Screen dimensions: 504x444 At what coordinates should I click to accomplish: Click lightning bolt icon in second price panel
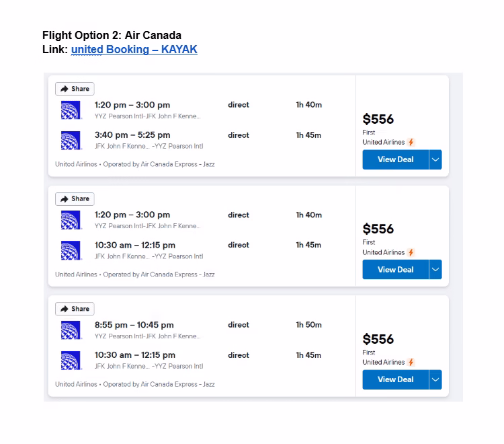(411, 252)
